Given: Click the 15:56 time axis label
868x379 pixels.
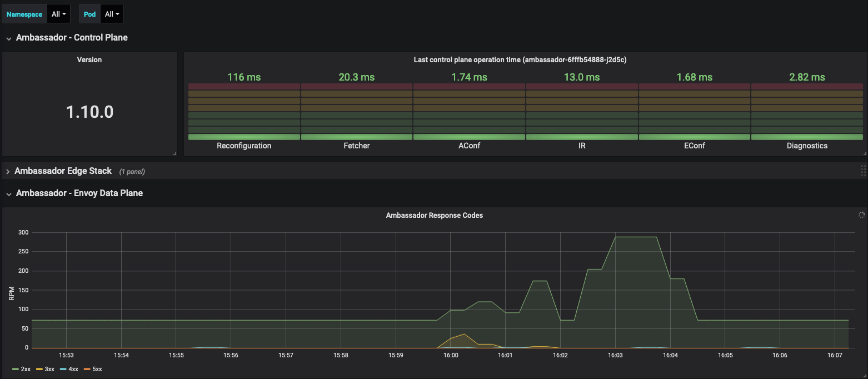Looking at the screenshot, I should click(231, 355).
